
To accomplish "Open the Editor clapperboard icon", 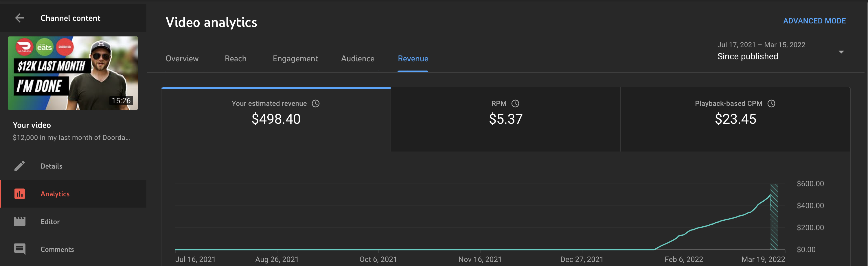I will point(20,221).
